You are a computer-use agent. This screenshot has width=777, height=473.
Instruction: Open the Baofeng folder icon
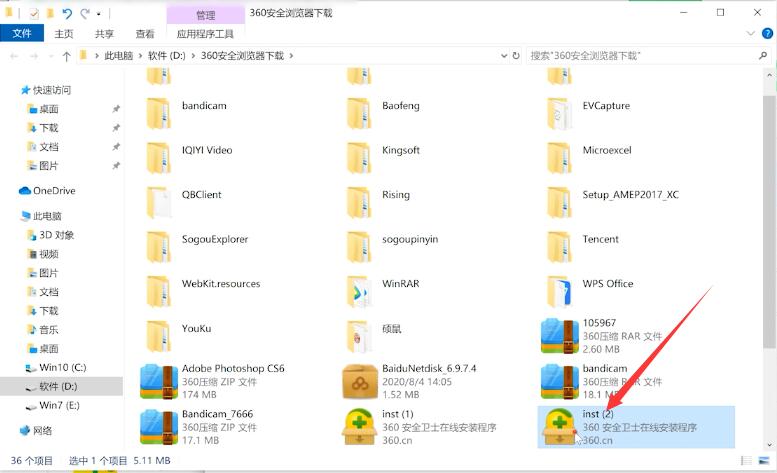point(359,113)
